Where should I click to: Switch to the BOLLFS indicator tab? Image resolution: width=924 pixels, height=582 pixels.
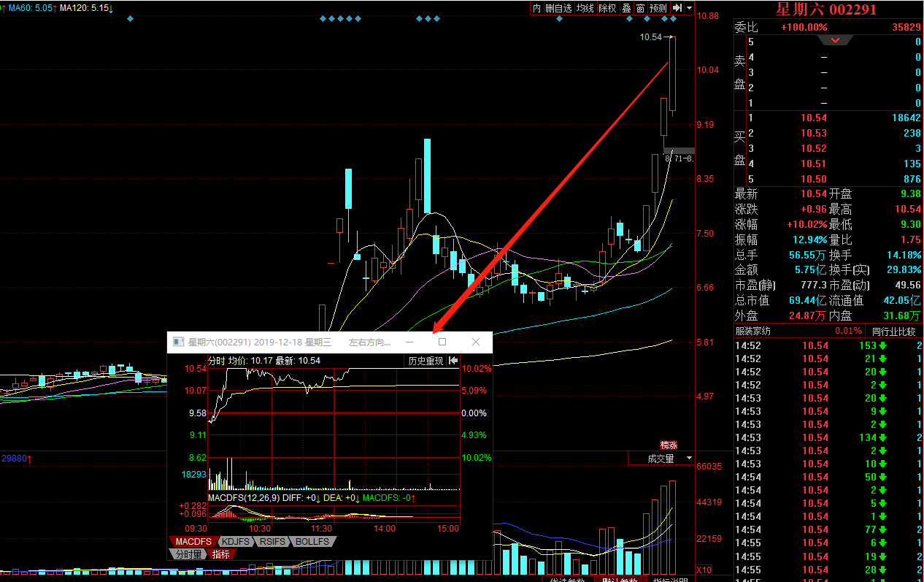click(312, 542)
